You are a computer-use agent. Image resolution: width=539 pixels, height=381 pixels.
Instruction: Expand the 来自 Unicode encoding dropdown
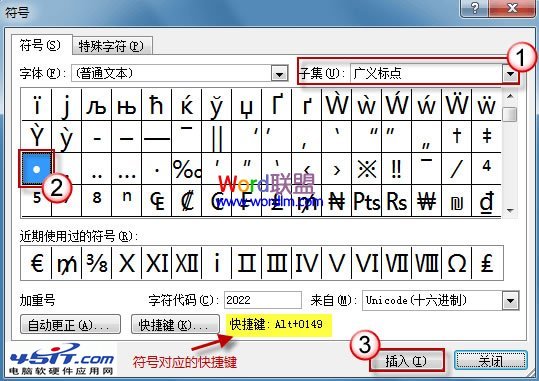[510, 301]
